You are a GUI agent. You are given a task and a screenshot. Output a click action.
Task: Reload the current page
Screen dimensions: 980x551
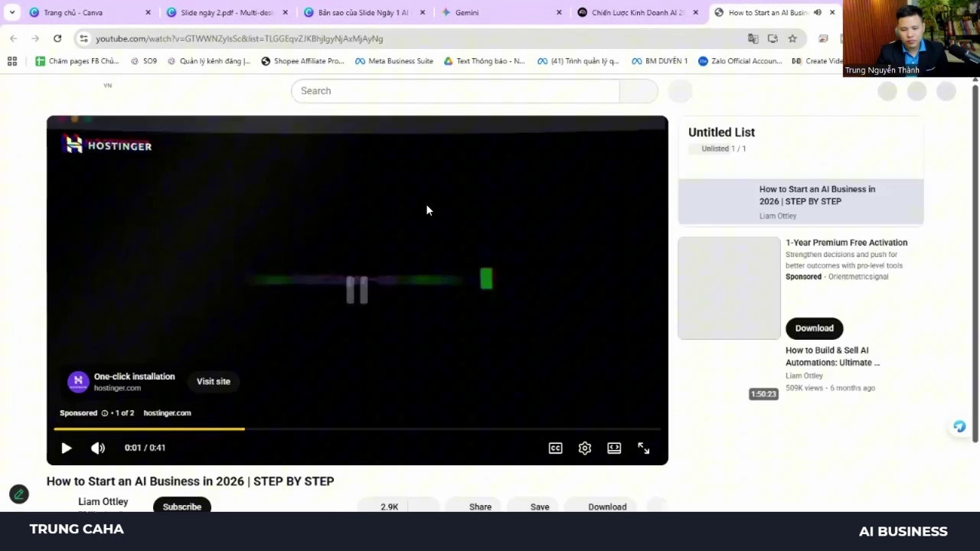click(57, 38)
